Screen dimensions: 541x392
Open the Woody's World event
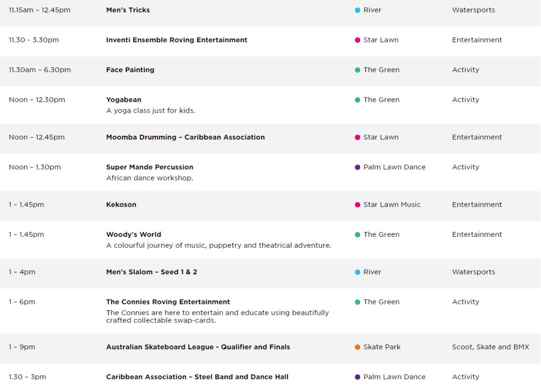134,234
